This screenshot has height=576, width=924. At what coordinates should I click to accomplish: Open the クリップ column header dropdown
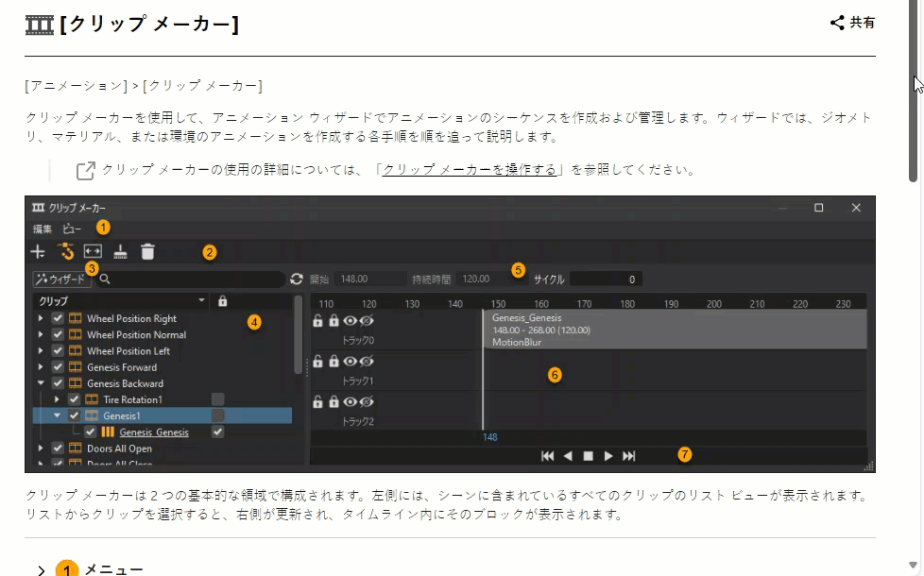(200, 301)
